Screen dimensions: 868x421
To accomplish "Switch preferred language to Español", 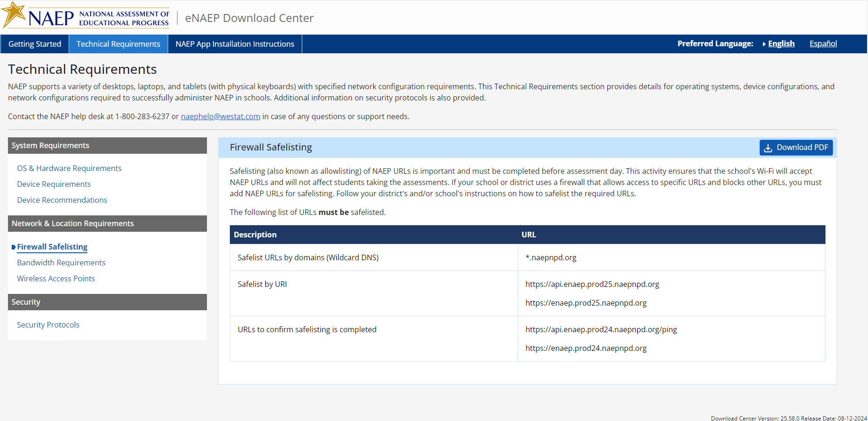I will click(823, 43).
